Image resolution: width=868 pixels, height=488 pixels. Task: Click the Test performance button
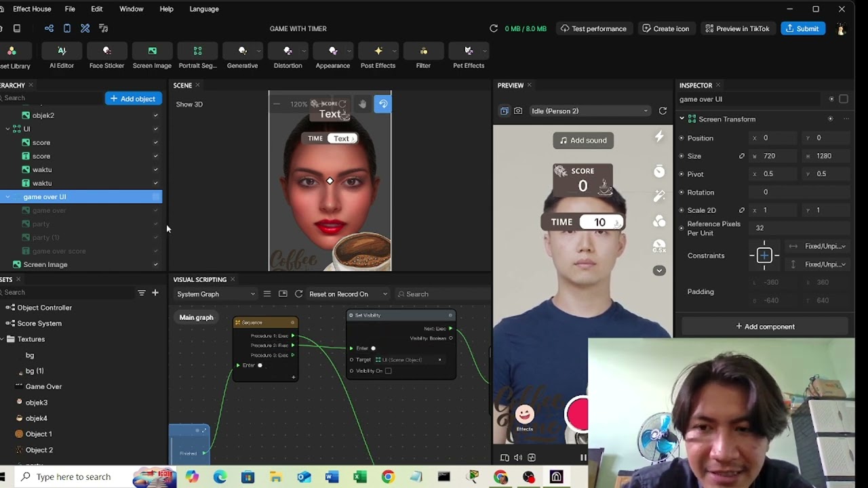593,28
